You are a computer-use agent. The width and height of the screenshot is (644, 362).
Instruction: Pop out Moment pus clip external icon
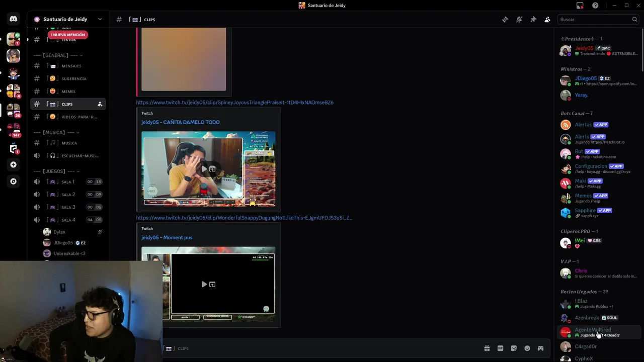click(x=212, y=284)
